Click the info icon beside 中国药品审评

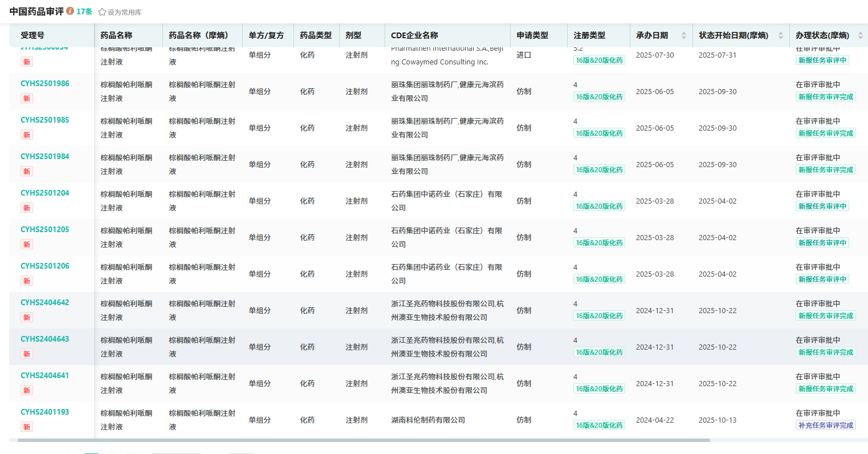click(70, 11)
